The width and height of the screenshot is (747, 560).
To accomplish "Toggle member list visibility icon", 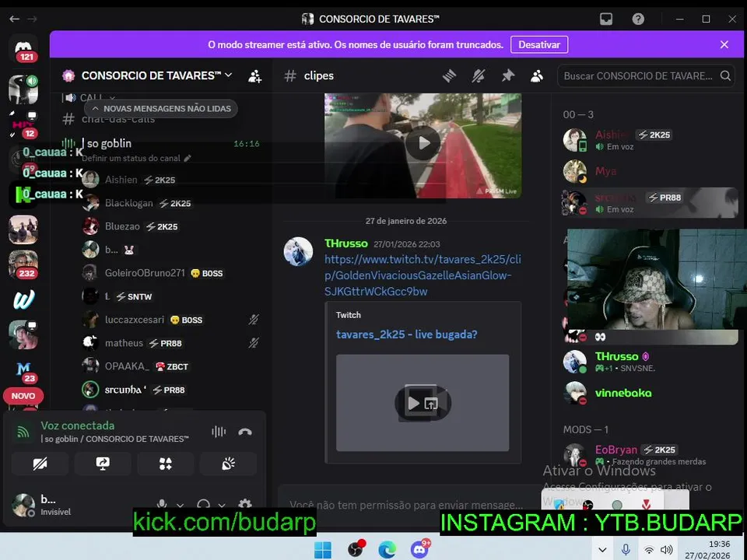I will 537,75.
